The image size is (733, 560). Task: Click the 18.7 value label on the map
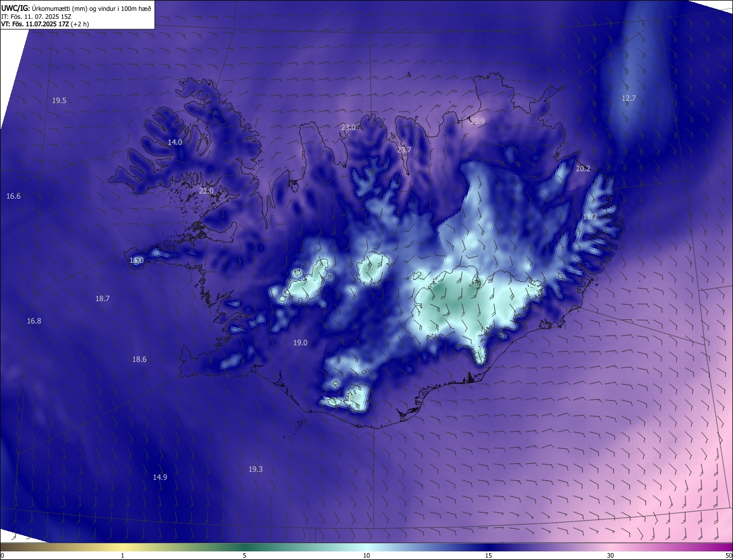(103, 299)
